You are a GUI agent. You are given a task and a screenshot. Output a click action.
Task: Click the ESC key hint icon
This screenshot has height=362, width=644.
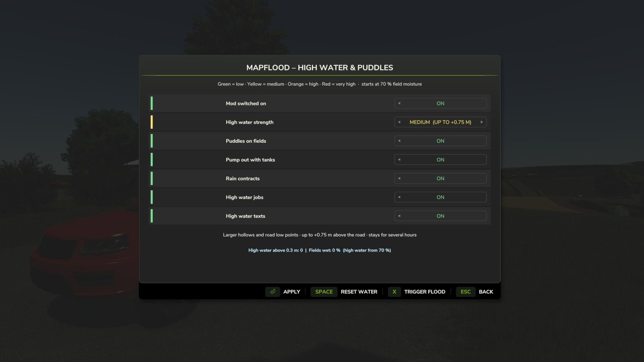coord(465,292)
